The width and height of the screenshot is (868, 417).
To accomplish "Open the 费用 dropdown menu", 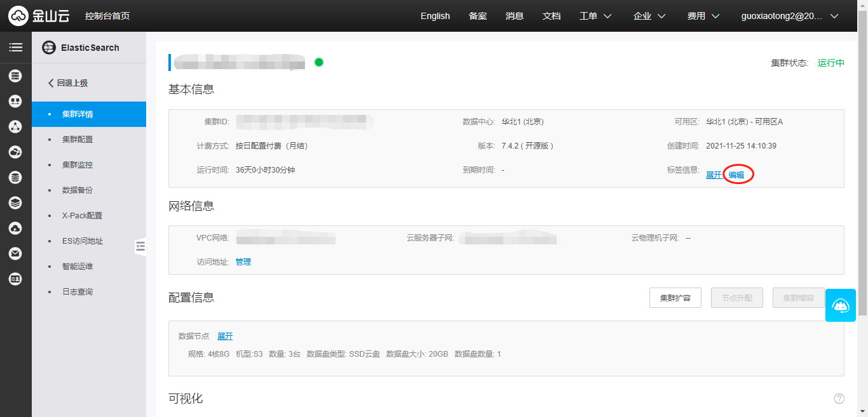I will pos(703,16).
